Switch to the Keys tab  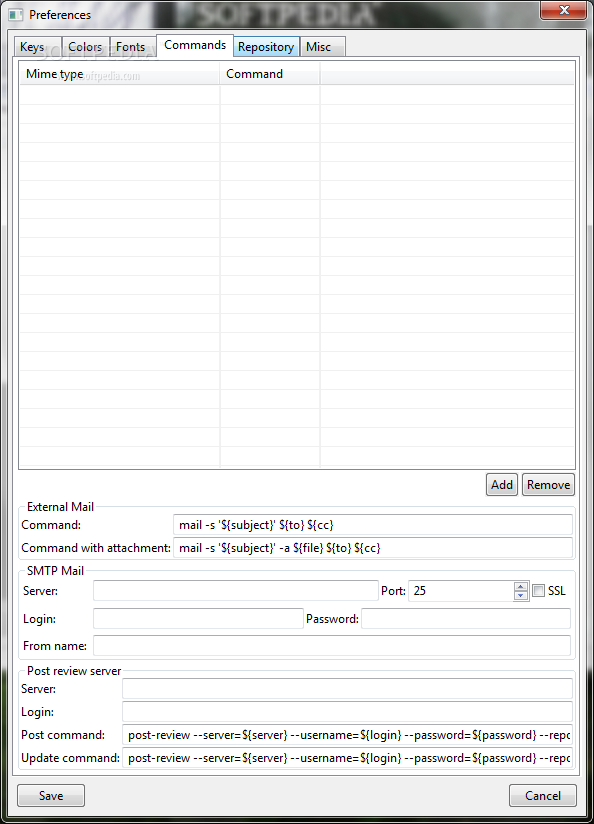tap(37, 47)
